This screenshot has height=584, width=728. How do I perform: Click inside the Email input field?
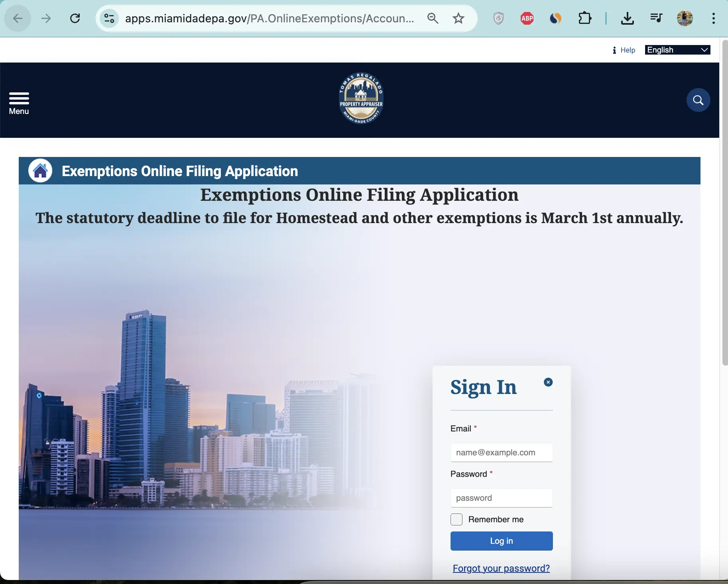click(x=501, y=452)
